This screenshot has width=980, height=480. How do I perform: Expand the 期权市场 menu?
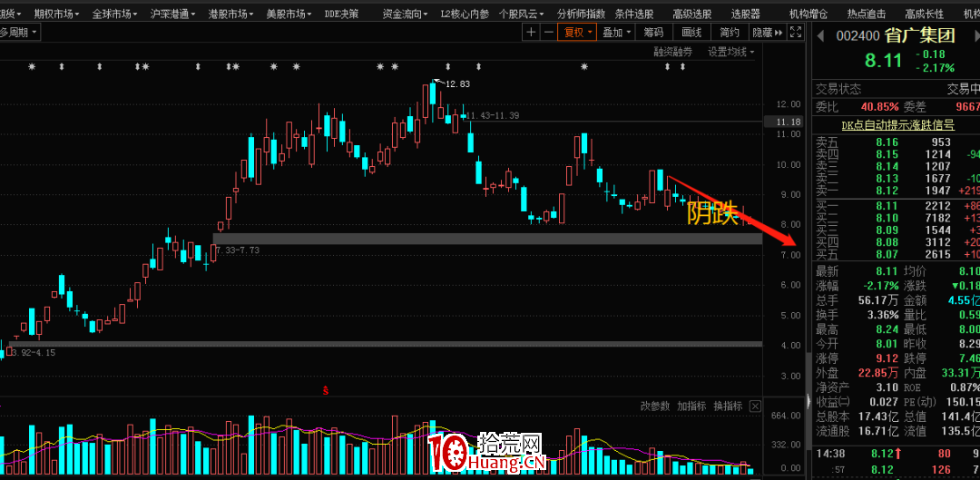pyautogui.click(x=56, y=13)
